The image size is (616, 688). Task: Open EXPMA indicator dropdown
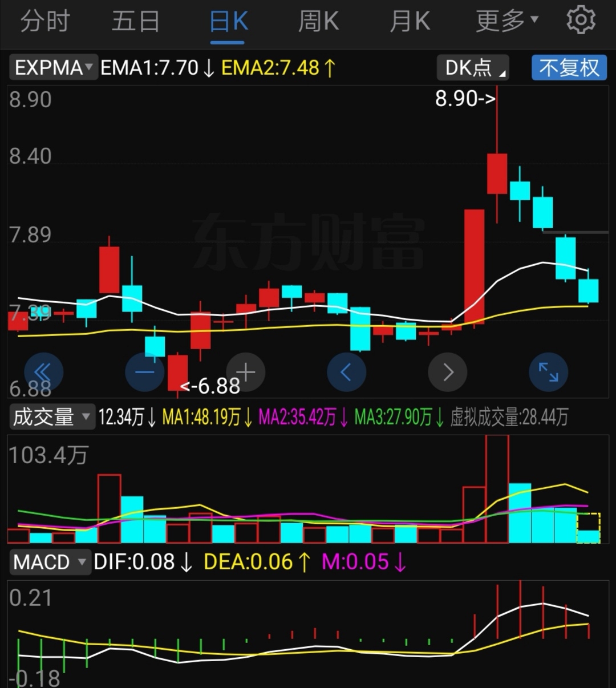coord(54,67)
